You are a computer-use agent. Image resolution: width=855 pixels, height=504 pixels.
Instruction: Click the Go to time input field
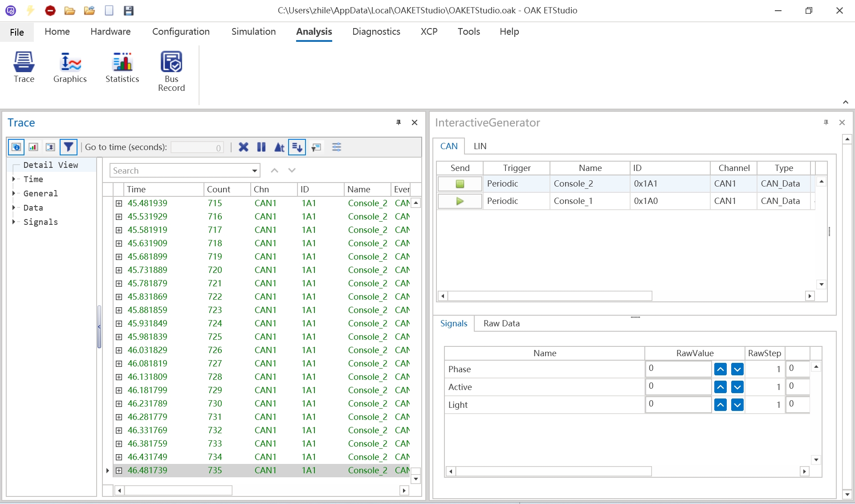click(x=197, y=147)
